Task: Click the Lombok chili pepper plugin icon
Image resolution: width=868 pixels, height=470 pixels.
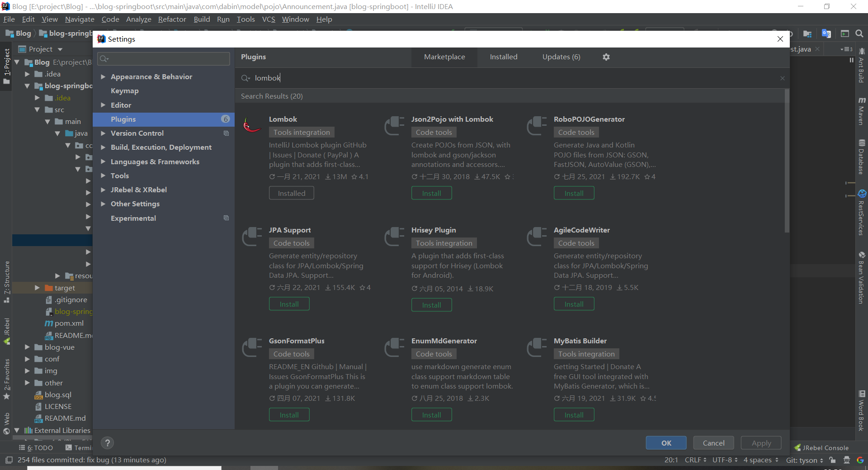Action: point(252,125)
